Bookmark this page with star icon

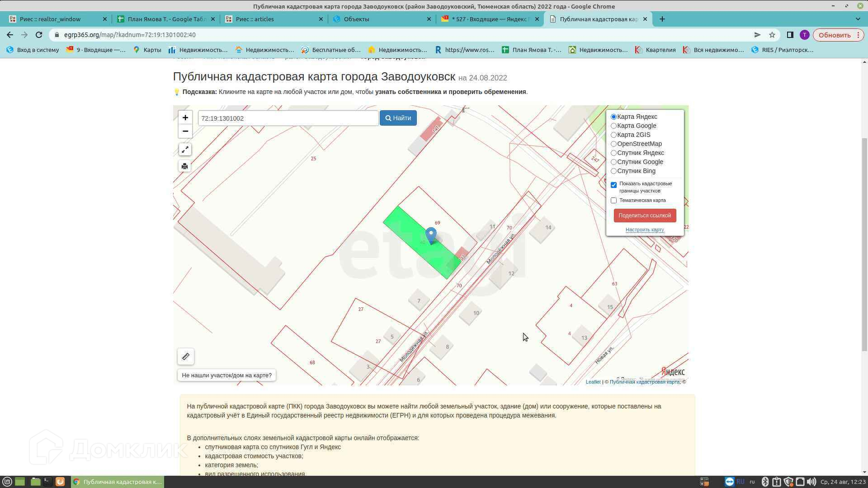pos(772,35)
